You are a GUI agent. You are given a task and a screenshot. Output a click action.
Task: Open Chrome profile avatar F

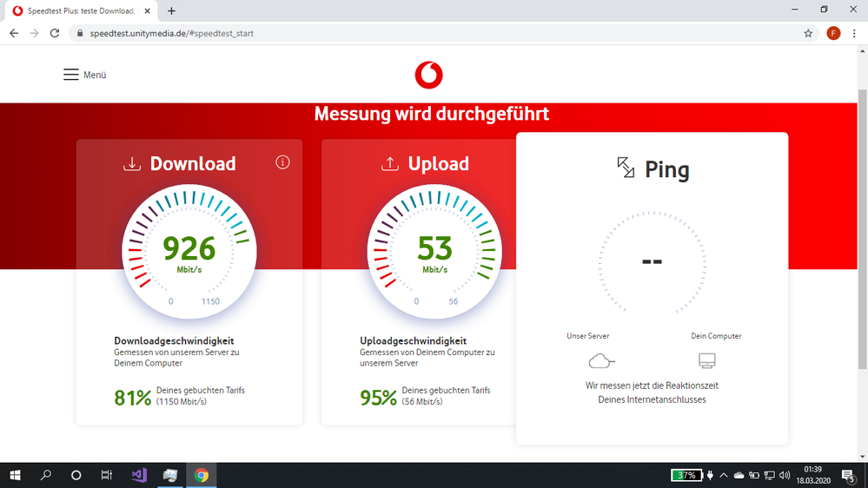[833, 33]
